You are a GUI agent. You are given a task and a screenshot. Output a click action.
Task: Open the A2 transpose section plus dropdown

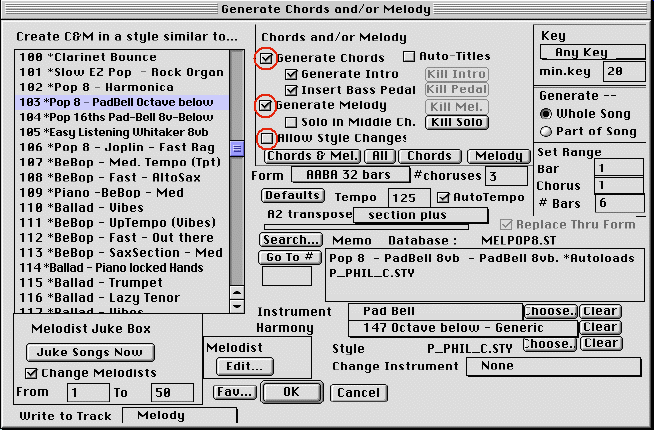(405, 216)
